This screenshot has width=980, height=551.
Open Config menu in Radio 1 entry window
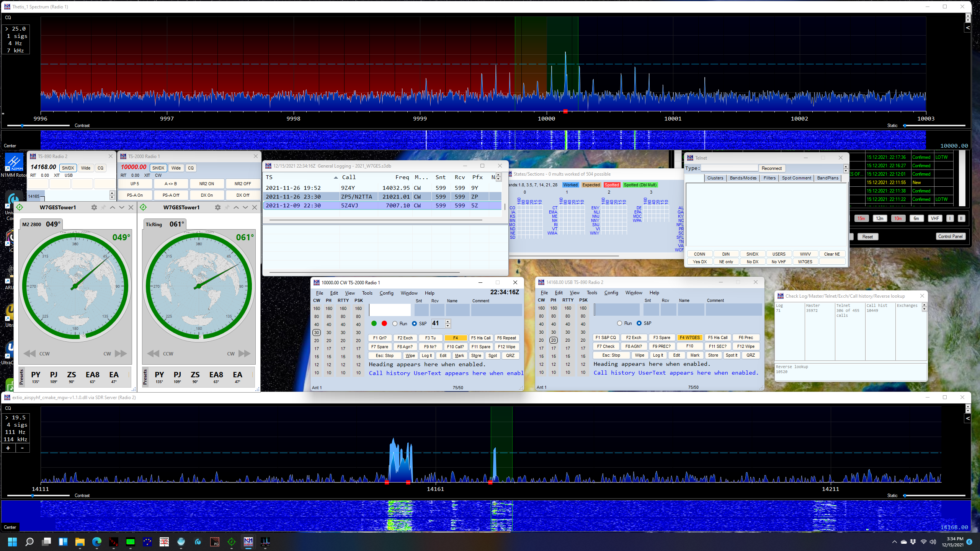[386, 293]
